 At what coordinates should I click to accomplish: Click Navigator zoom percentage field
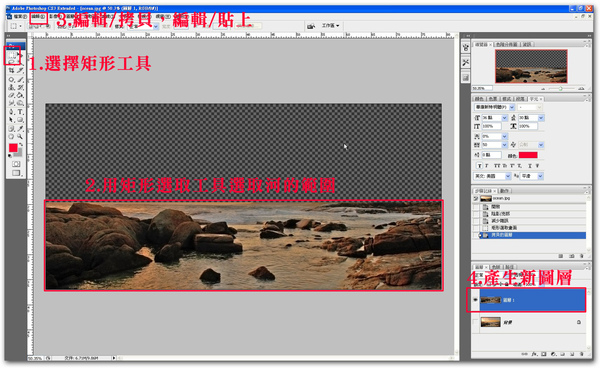[x=482, y=88]
